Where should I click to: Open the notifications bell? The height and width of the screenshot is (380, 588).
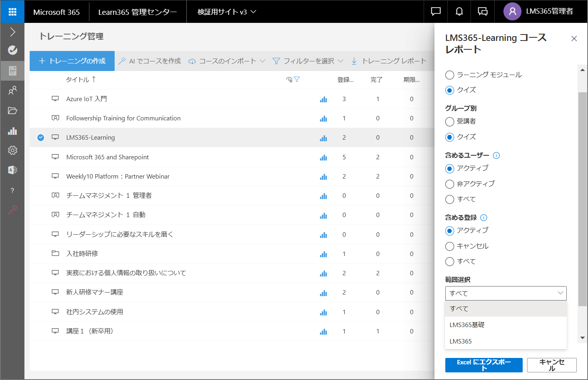coord(459,12)
